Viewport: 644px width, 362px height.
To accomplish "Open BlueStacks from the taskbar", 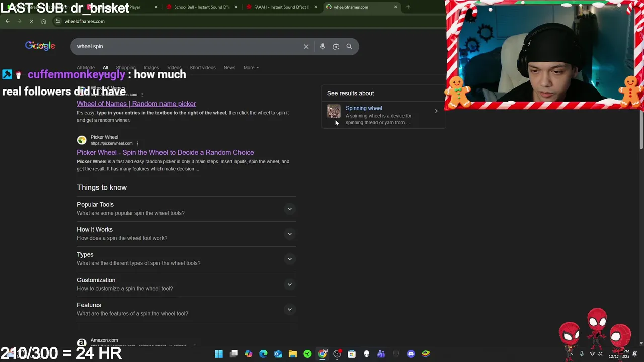I will pos(426,354).
